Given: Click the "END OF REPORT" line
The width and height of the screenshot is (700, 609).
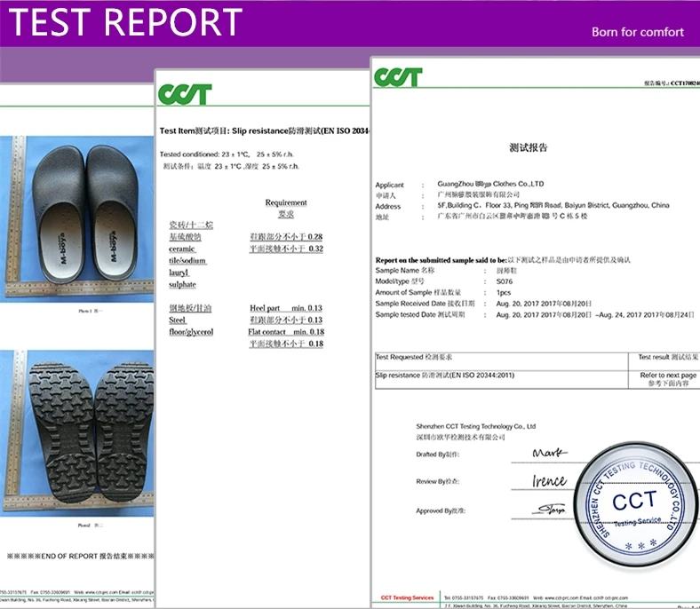Looking at the screenshot, I should 81,557.
